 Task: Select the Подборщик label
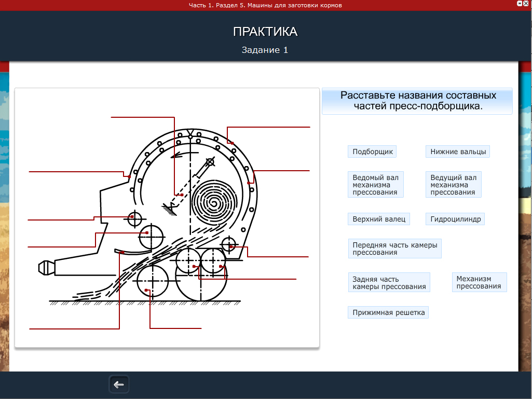click(x=372, y=152)
